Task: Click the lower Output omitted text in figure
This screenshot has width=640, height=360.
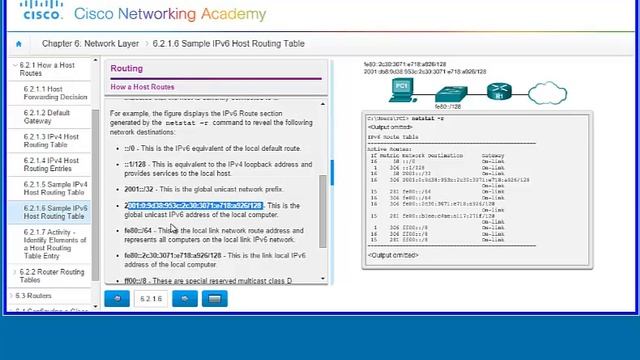Action: 393,255
